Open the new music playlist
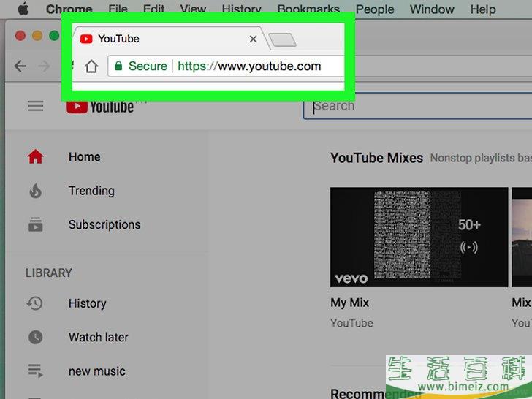The width and height of the screenshot is (532, 399). point(97,371)
